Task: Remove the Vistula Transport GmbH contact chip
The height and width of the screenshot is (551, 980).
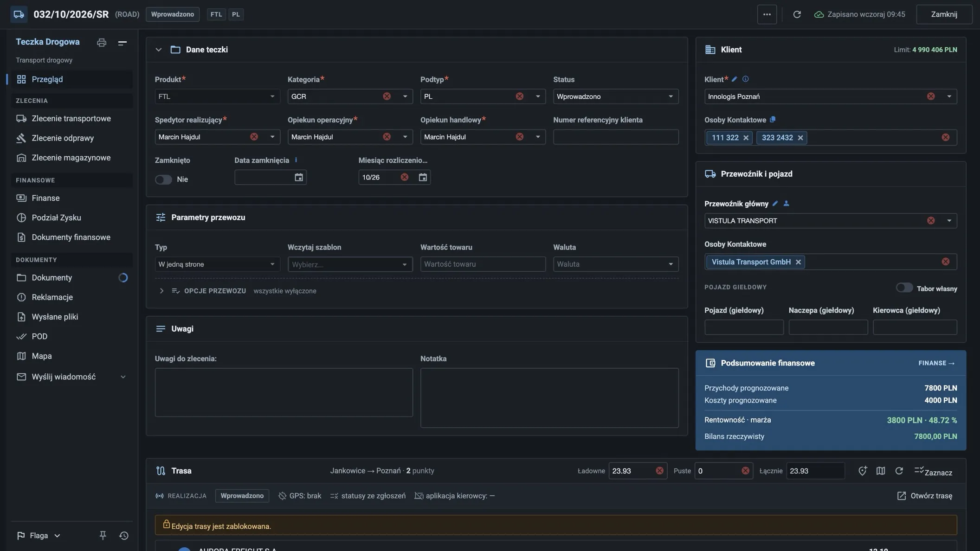Action: tap(798, 262)
